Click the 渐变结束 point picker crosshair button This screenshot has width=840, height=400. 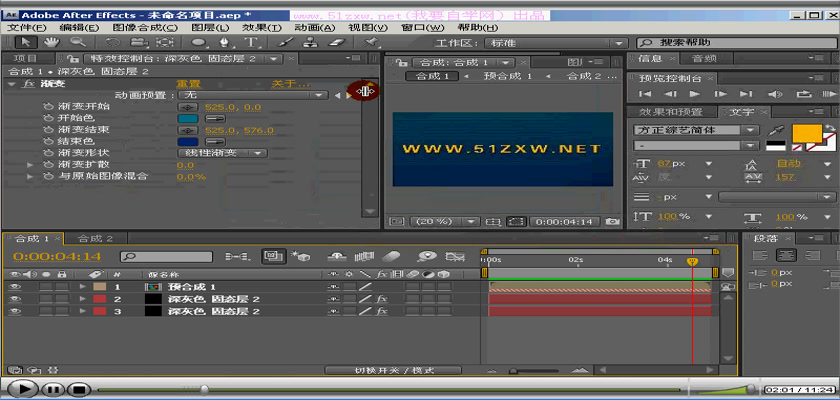click(187, 130)
